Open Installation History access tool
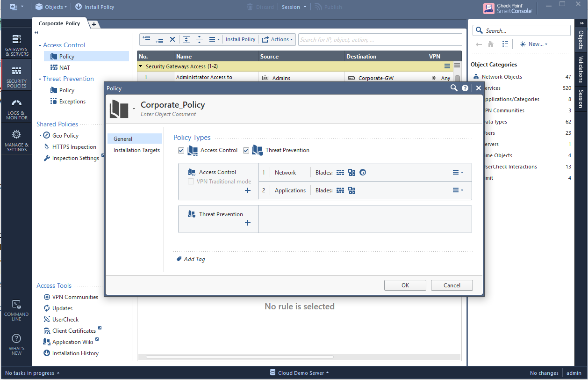The width and height of the screenshot is (588, 380). pyautogui.click(x=71, y=353)
